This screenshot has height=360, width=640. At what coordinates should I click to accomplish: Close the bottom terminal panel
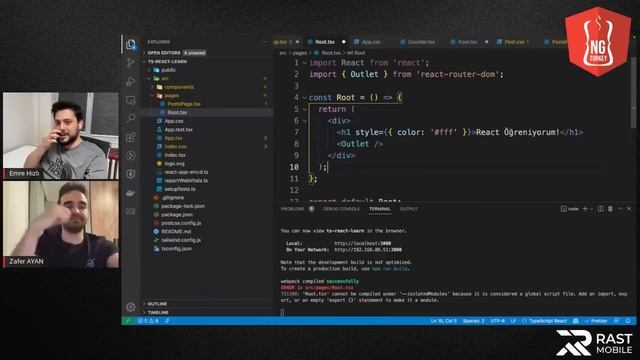629,209
